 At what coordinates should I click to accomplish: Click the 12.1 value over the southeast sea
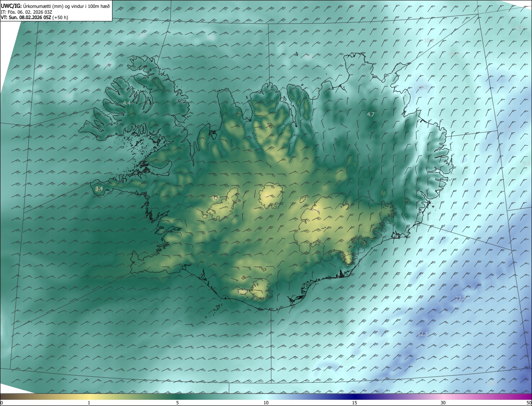tap(422, 334)
